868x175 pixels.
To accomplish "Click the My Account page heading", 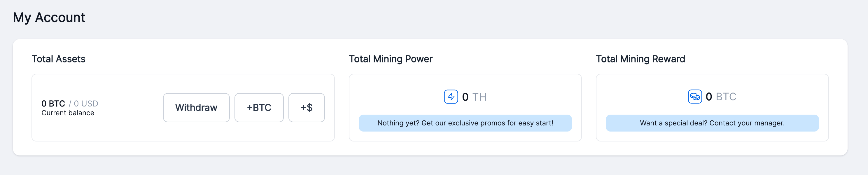I will 49,17.
